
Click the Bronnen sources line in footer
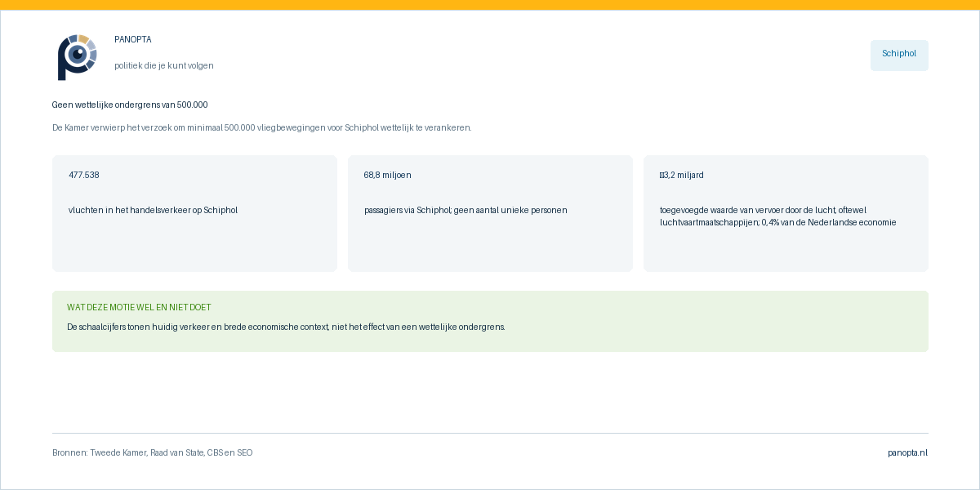click(153, 452)
